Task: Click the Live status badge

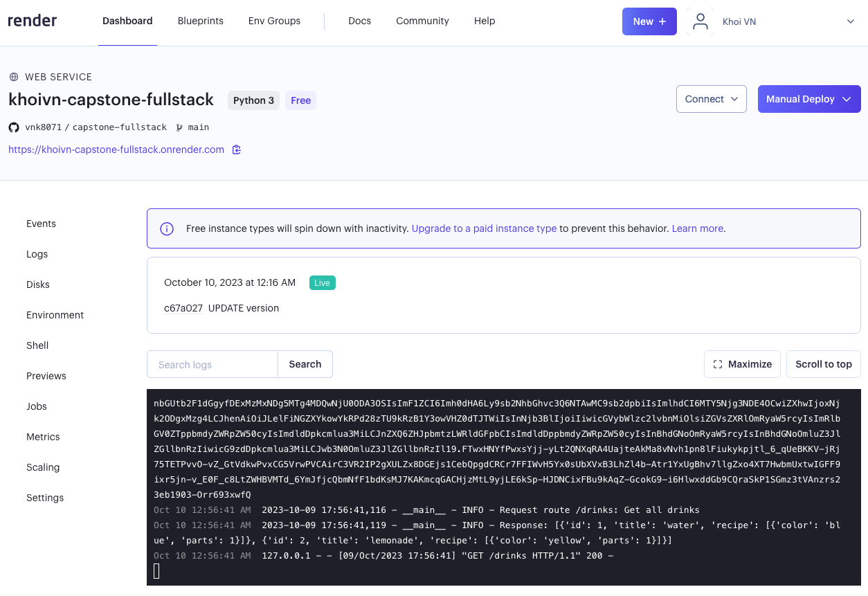Action: point(323,282)
